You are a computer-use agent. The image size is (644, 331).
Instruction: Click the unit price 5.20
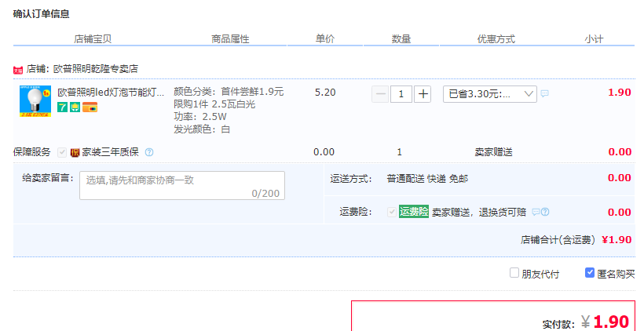tap(325, 93)
